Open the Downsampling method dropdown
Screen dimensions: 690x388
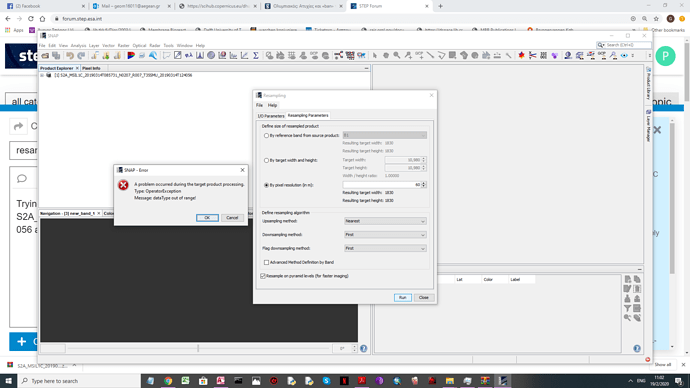tap(385, 235)
